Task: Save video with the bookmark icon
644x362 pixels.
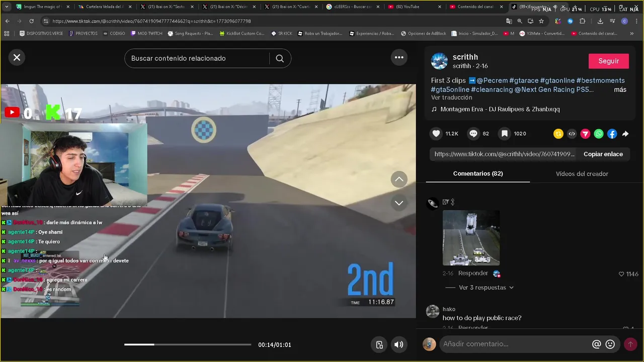Action: [x=504, y=133]
